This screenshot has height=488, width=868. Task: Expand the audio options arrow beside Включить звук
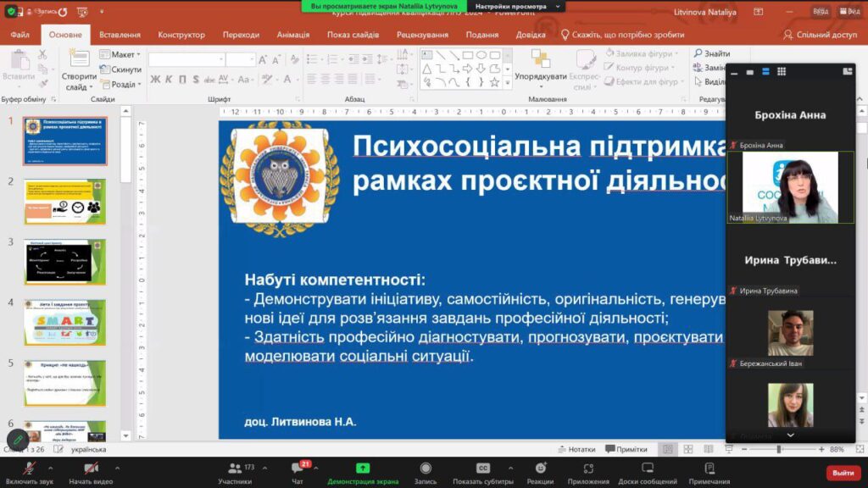(50, 468)
